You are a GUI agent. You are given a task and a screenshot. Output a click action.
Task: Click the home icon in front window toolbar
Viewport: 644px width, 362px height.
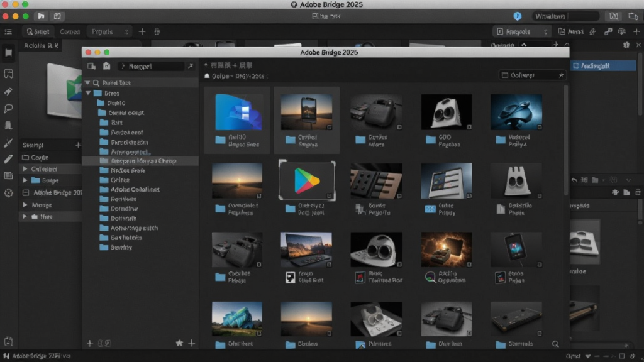(106, 65)
